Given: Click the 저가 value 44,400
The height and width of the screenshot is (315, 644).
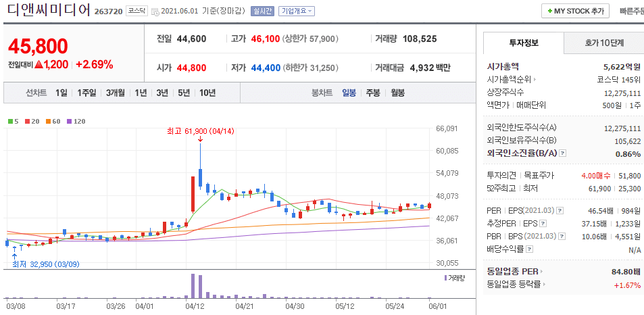Looking at the screenshot, I should click(x=266, y=68).
